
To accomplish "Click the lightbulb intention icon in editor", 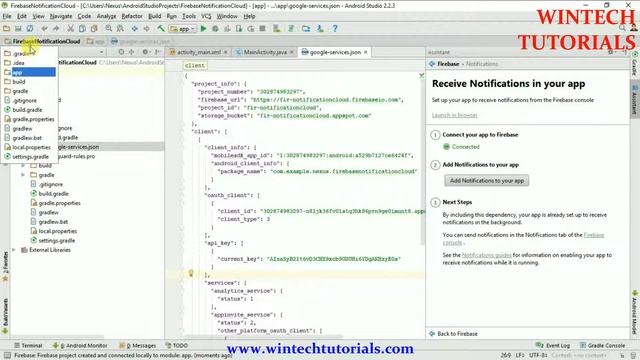I will click(x=191, y=273).
